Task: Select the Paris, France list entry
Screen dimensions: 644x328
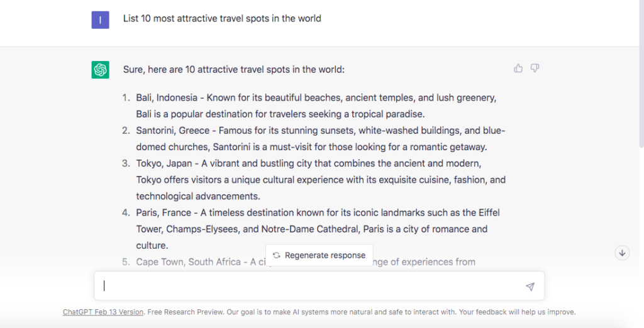Action: point(314,229)
